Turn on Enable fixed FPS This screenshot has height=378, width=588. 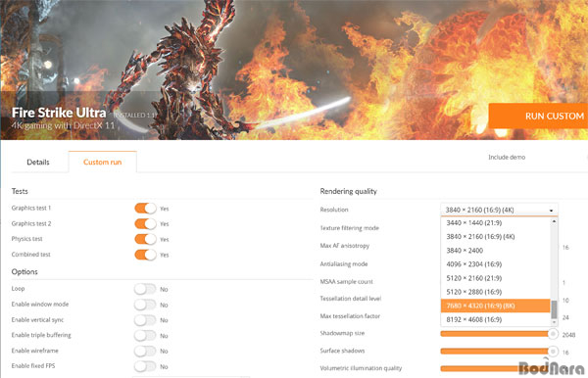click(145, 366)
